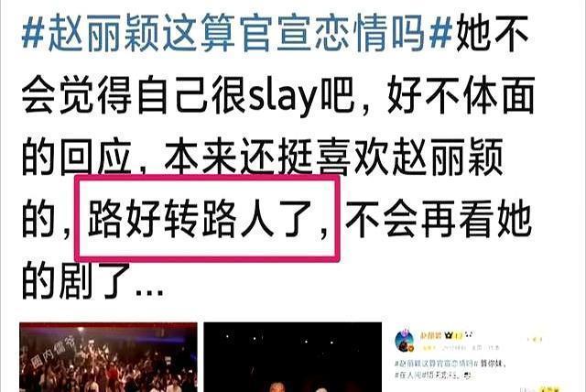Image resolution: width=586 pixels, height=392 pixels.
Task: Click the follow button in embedded post
Action: point(535,339)
